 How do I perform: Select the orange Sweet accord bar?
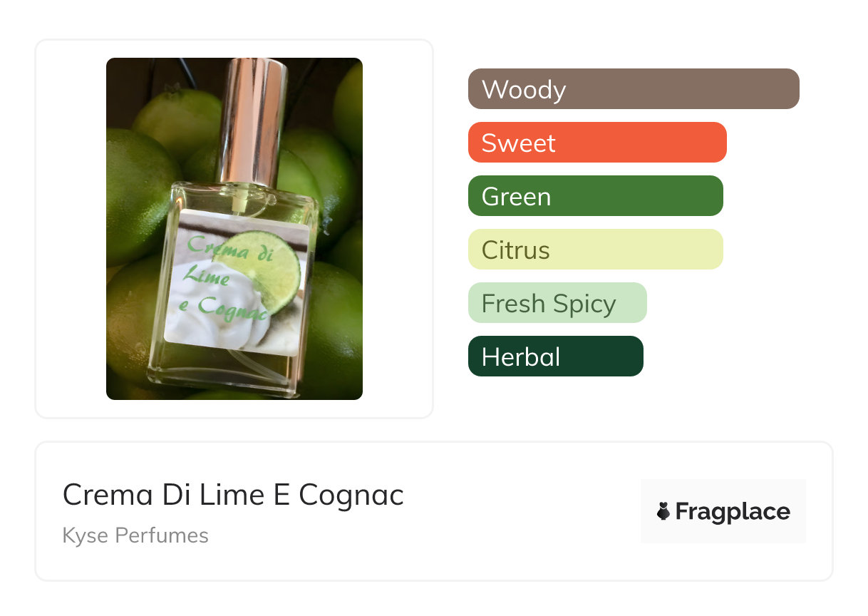click(x=596, y=143)
